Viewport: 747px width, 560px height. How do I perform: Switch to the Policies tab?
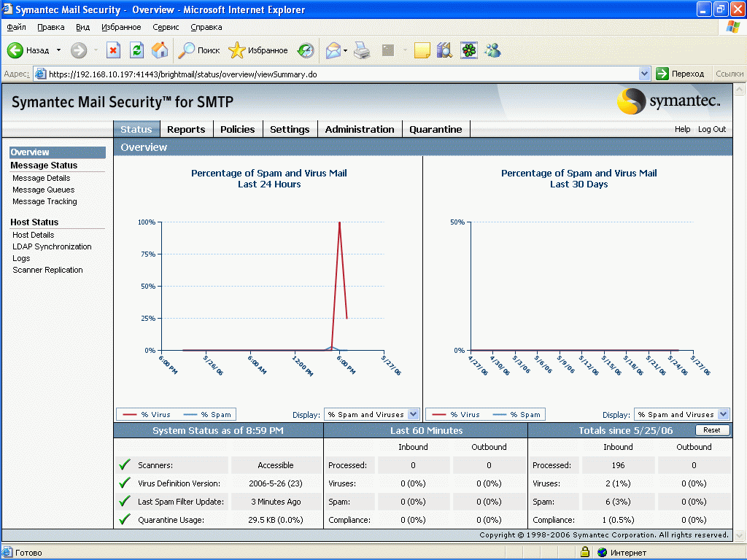click(237, 129)
